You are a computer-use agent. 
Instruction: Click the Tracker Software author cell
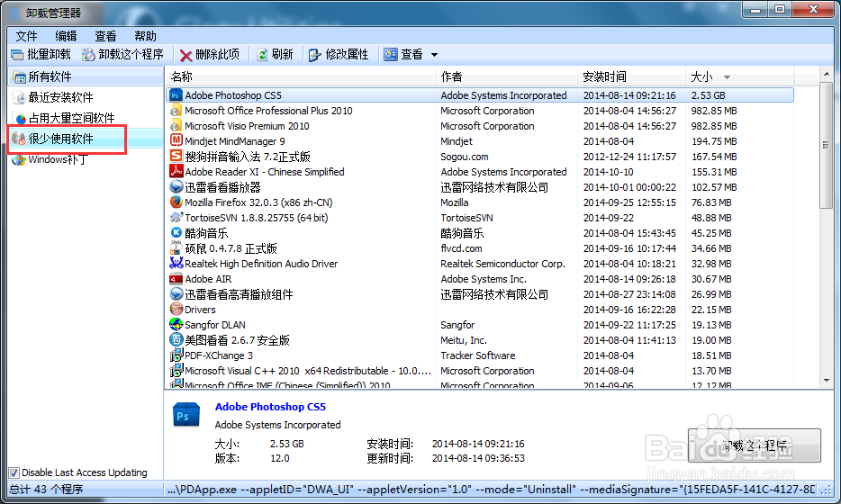pos(478,355)
